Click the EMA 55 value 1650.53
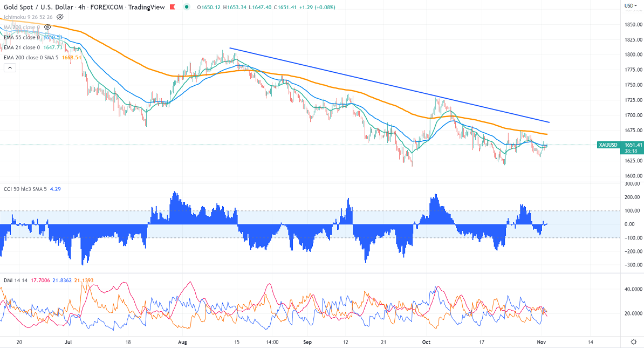The image size is (644, 349). coord(52,37)
